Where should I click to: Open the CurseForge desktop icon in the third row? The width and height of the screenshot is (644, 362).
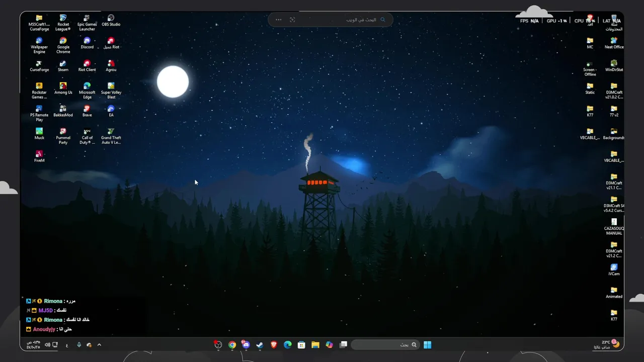(39, 66)
